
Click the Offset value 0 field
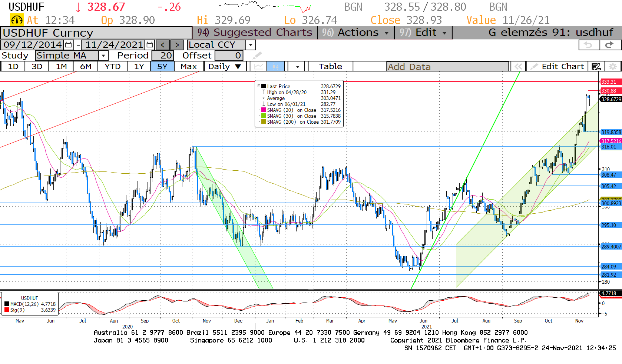(x=229, y=56)
